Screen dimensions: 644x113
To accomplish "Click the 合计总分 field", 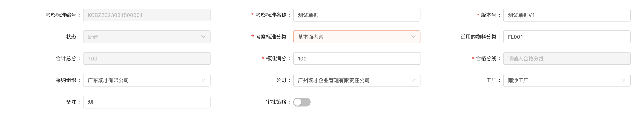I will (x=147, y=59).
